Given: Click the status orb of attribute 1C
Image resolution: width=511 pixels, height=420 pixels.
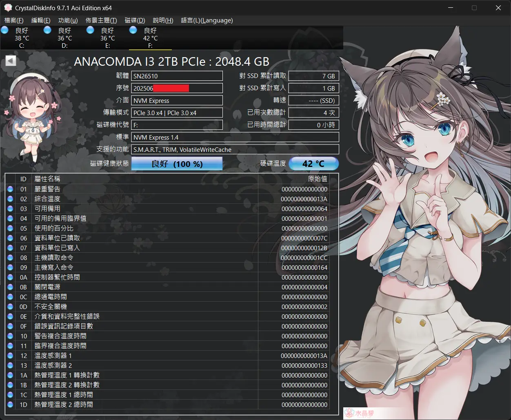Looking at the screenshot, I should (10, 395).
